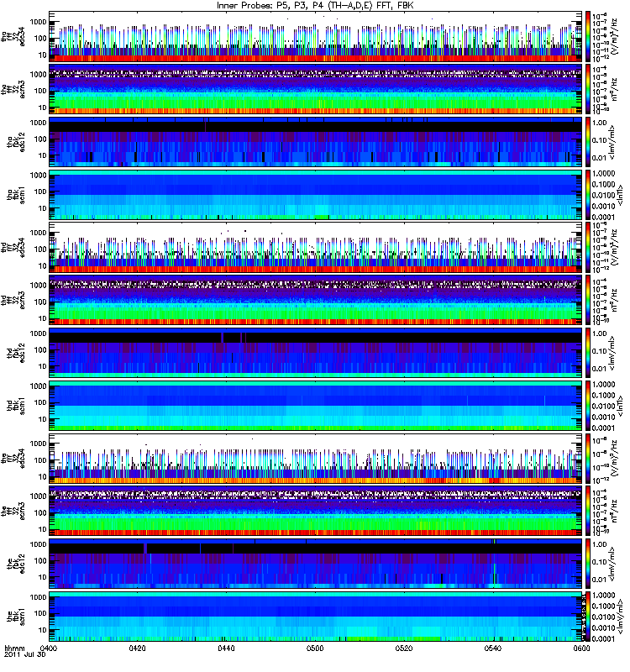The image size is (630, 672).
Task: Click the 0500 time axis label
Action: coord(315,648)
